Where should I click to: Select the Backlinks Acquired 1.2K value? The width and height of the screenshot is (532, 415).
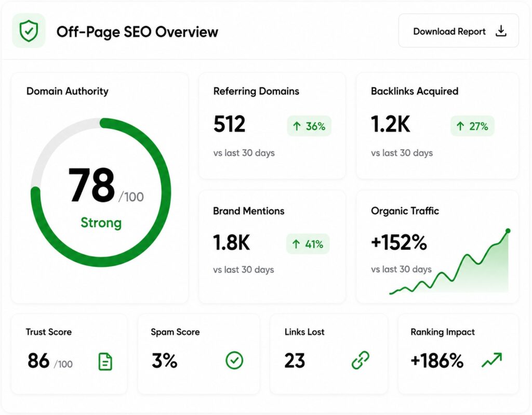pyautogui.click(x=390, y=124)
